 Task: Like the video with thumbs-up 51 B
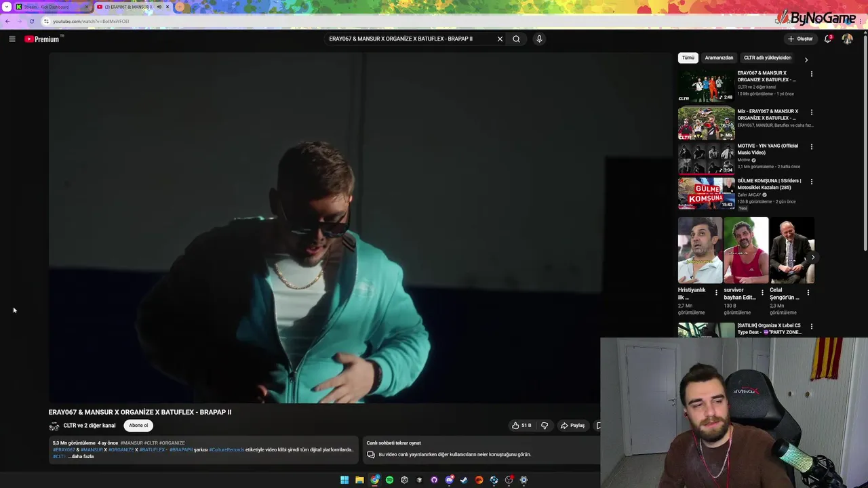point(521,426)
